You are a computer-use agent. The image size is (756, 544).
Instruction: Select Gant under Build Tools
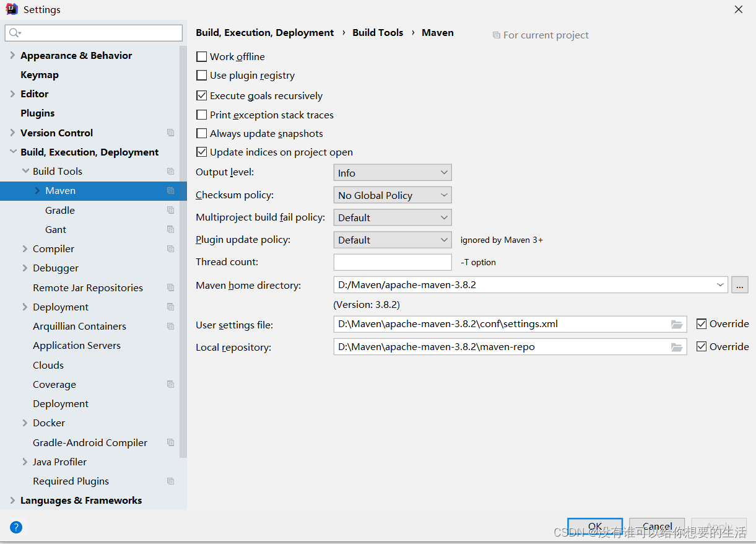coord(56,229)
